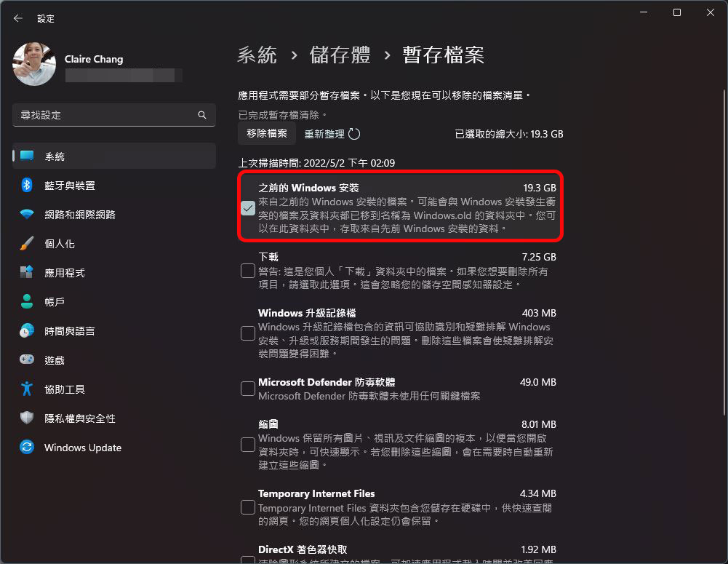Open 帳戶 settings page
The width and height of the screenshot is (728, 564).
point(113,301)
